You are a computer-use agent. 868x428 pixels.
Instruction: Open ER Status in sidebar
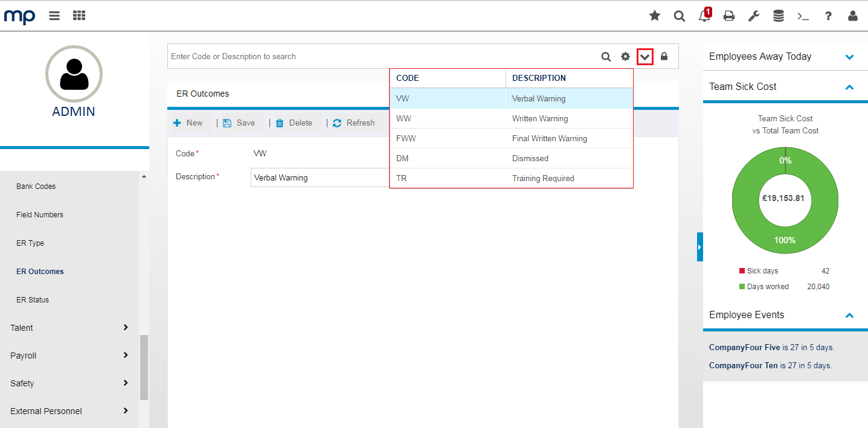click(x=33, y=300)
